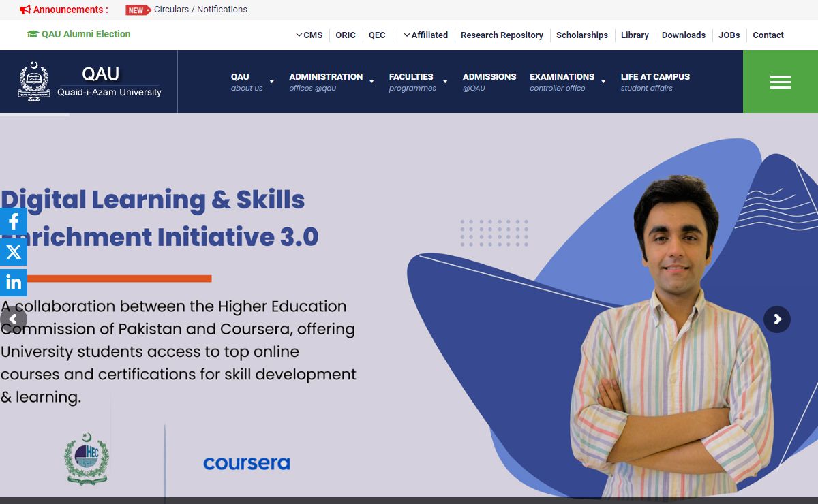The image size is (818, 504).
Task: Open Circulars / Notifications link
Action: 200,10
